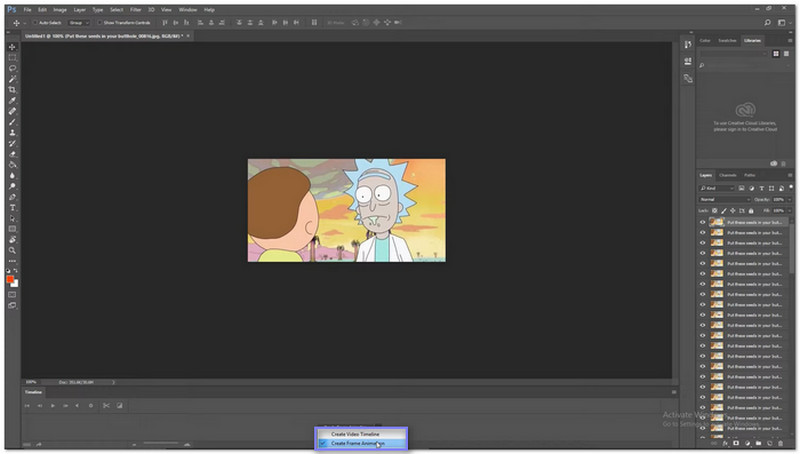
Task: Click the foreground color swatch
Action: point(10,280)
